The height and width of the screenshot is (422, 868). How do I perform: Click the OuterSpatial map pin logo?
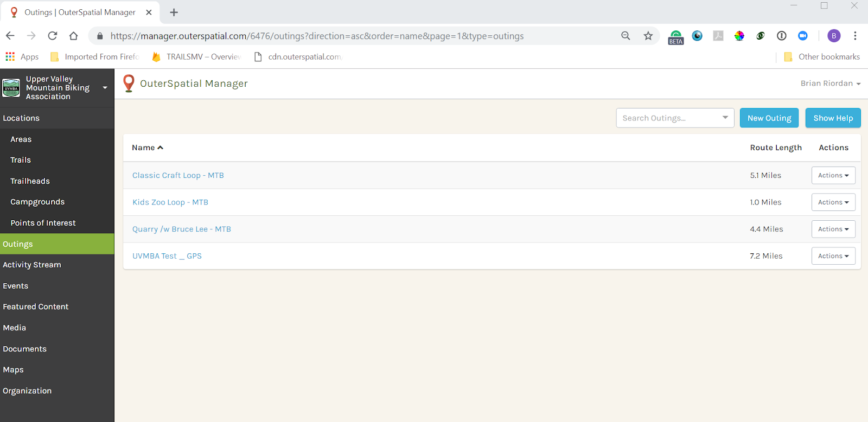coord(129,83)
